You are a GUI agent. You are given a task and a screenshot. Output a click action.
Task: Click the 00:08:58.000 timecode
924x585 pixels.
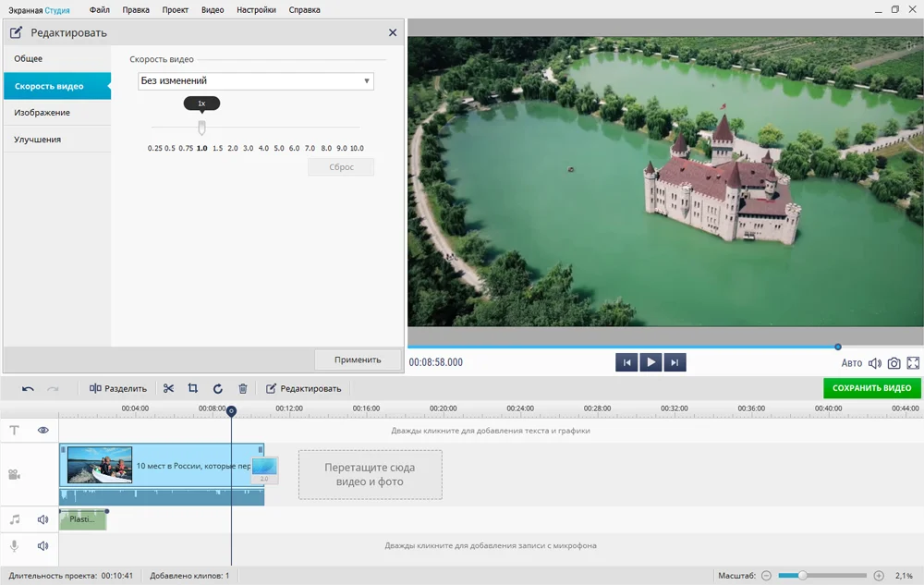coord(436,362)
